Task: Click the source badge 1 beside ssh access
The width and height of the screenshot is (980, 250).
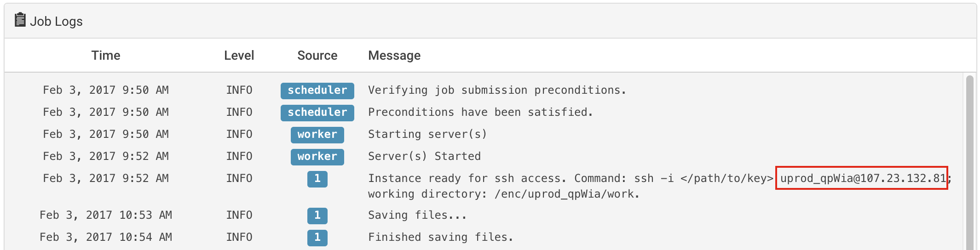Action: click(x=317, y=179)
